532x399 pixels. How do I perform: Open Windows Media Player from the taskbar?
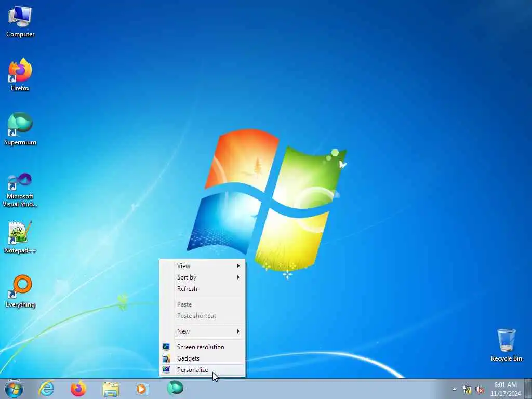(142, 389)
